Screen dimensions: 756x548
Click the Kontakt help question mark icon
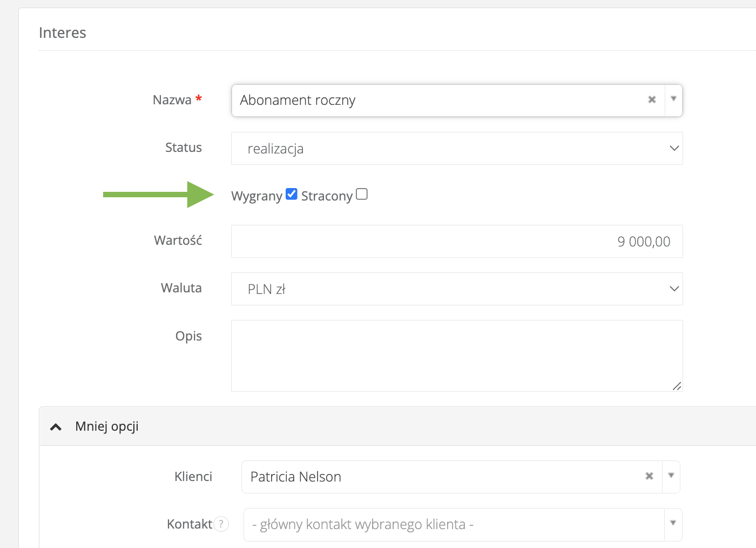pos(221,524)
